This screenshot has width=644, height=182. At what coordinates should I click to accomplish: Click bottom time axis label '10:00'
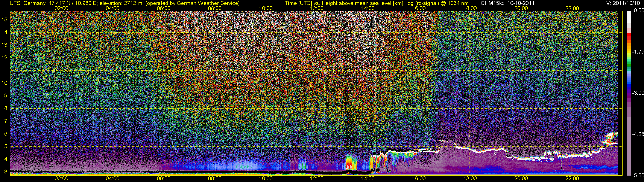click(266, 179)
